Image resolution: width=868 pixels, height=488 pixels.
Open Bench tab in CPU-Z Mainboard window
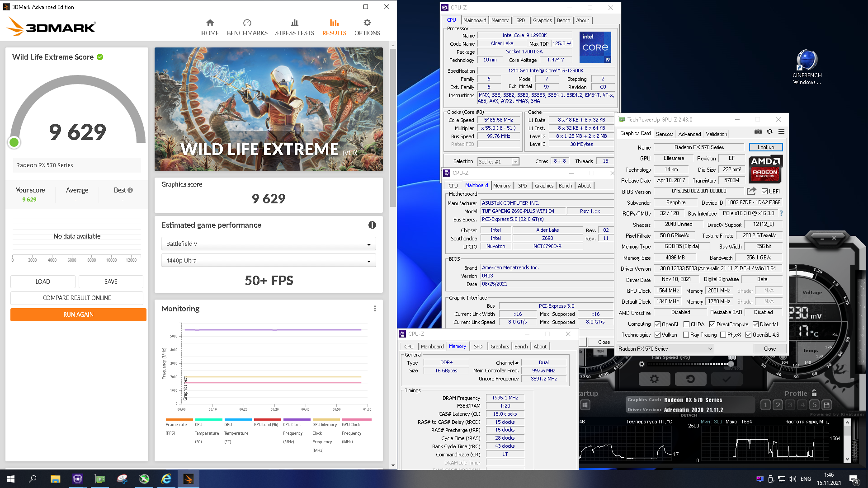565,186
